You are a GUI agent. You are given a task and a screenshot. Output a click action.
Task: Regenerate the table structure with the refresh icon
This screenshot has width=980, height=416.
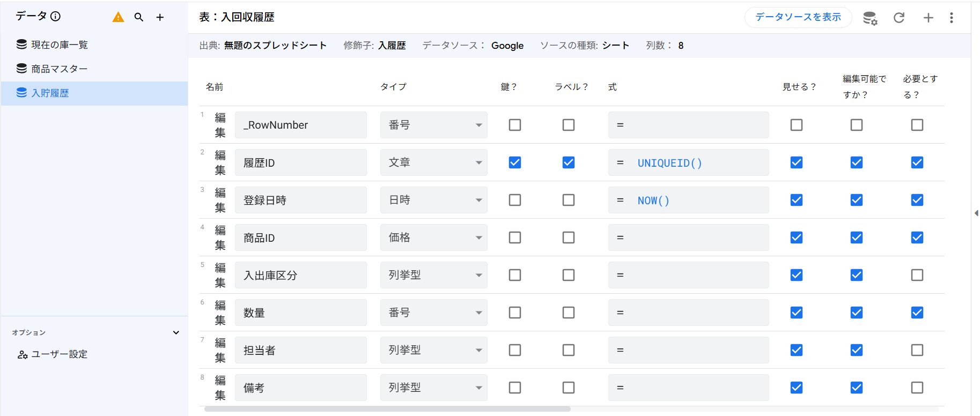[x=899, y=18]
